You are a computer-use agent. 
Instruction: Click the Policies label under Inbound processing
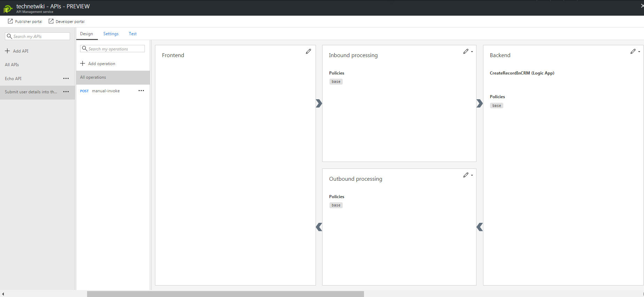click(336, 73)
